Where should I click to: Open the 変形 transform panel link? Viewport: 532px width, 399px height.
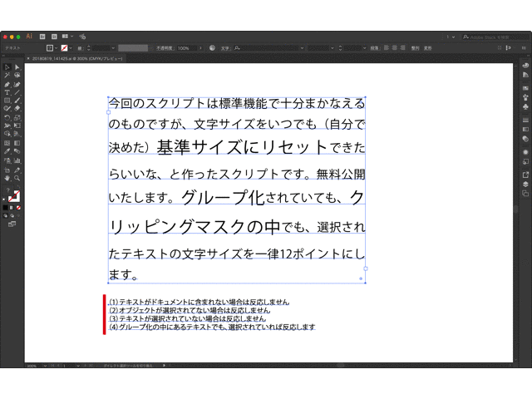pos(428,48)
